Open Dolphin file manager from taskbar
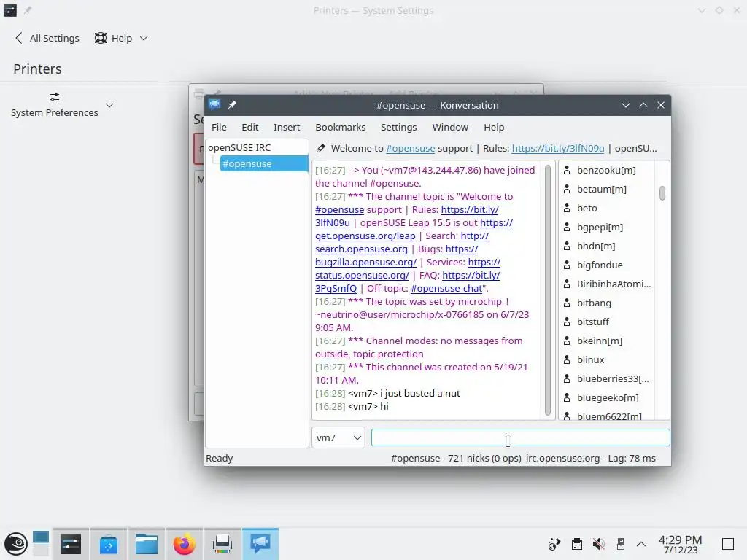This screenshot has width=747, height=560. click(x=146, y=544)
